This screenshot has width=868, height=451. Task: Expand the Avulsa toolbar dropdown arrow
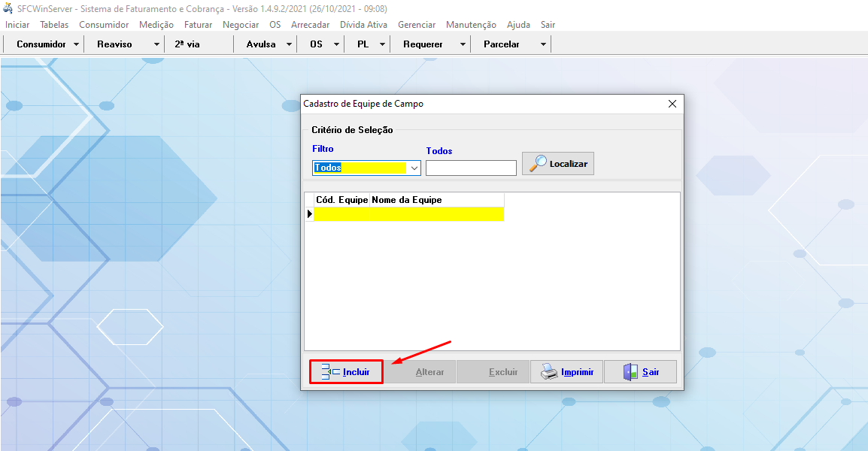coord(289,44)
